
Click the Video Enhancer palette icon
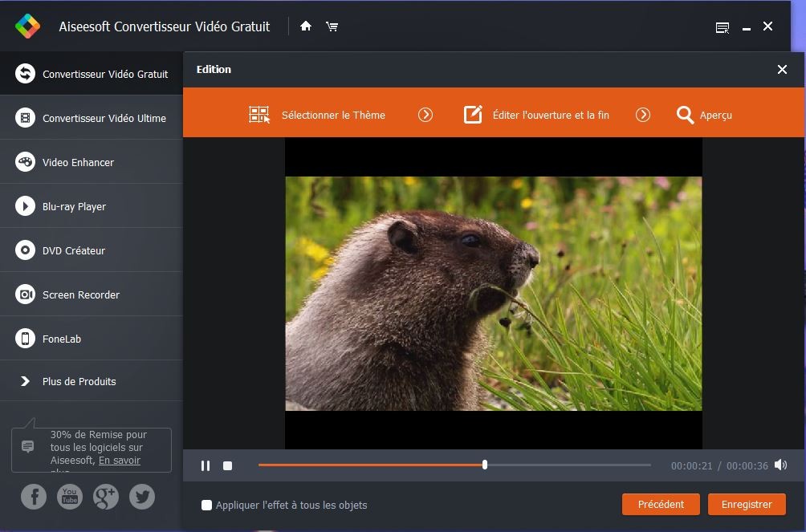(25, 162)
